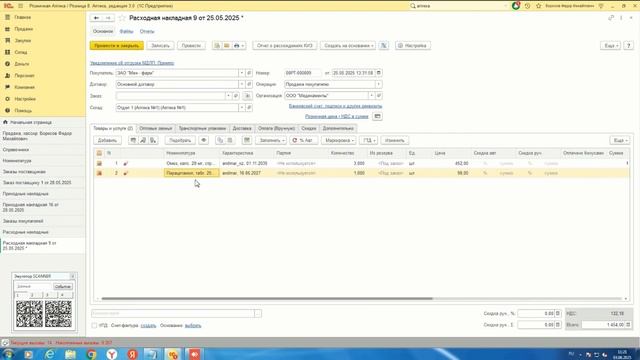Switch to the Отчеты document section
The image size is (640, 360).
147,31
